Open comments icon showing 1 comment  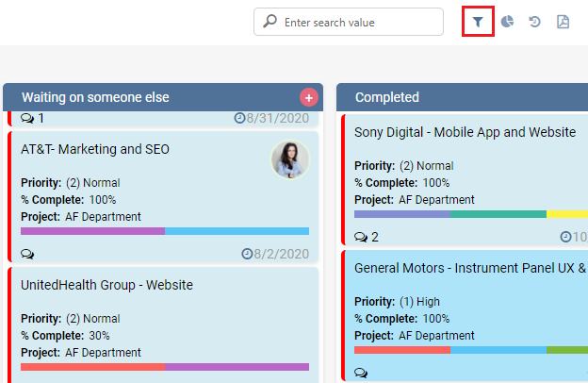(x=27, y=118)
